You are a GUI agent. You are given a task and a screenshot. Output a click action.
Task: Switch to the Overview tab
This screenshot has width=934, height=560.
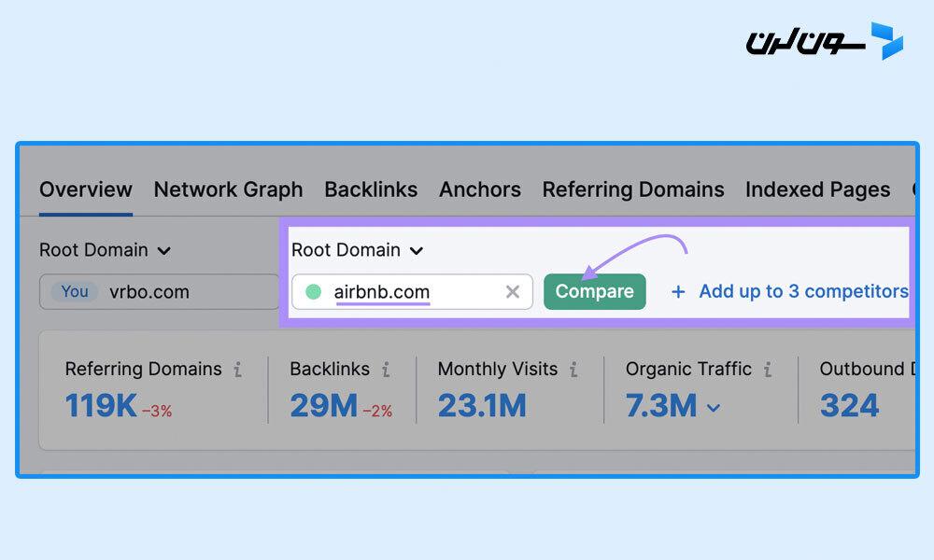pyautogui.click(x=86, y=189)
